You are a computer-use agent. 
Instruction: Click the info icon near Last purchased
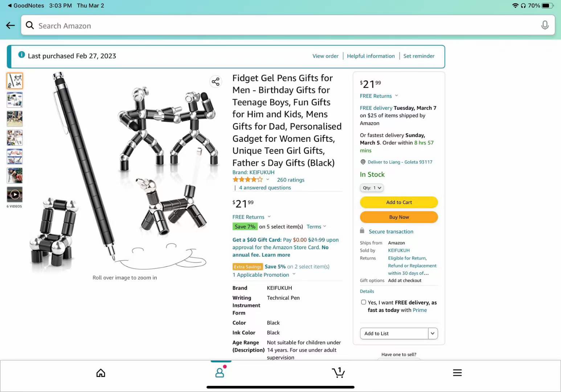pyautogui.click(x=21, y=55)
